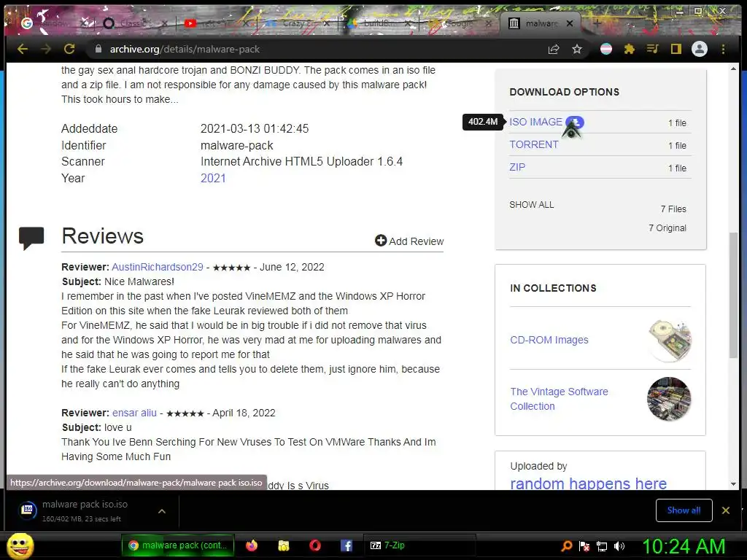
Task: Toggle the browser side panel icon
Action: point(676,49)
